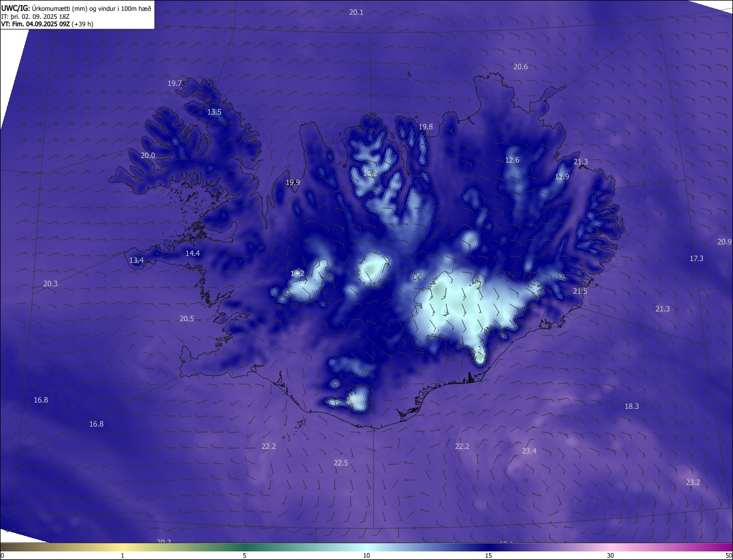
Task: Select the 50 tick label on the color scale
Action: [x=728, y=556]
